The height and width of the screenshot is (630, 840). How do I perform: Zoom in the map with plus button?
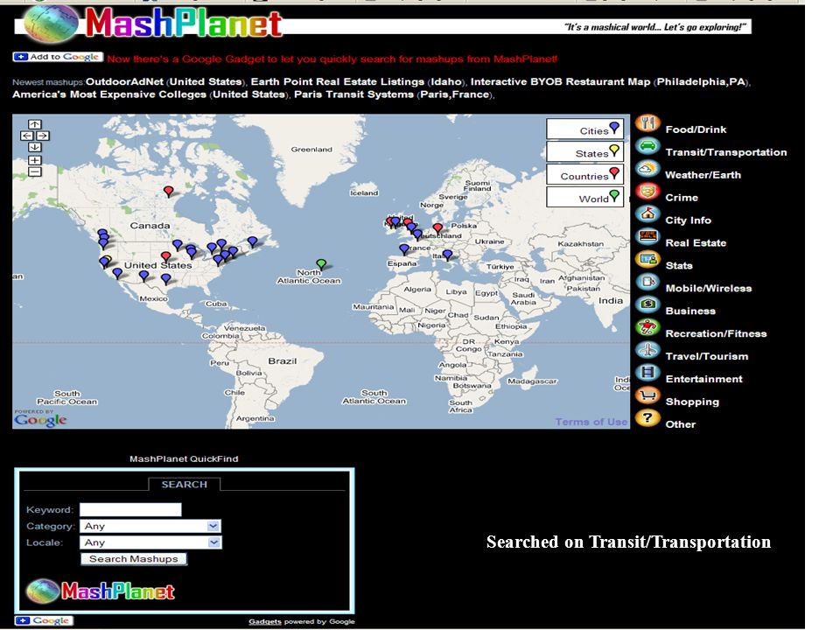pyautogui.click(x=35, y=160)
